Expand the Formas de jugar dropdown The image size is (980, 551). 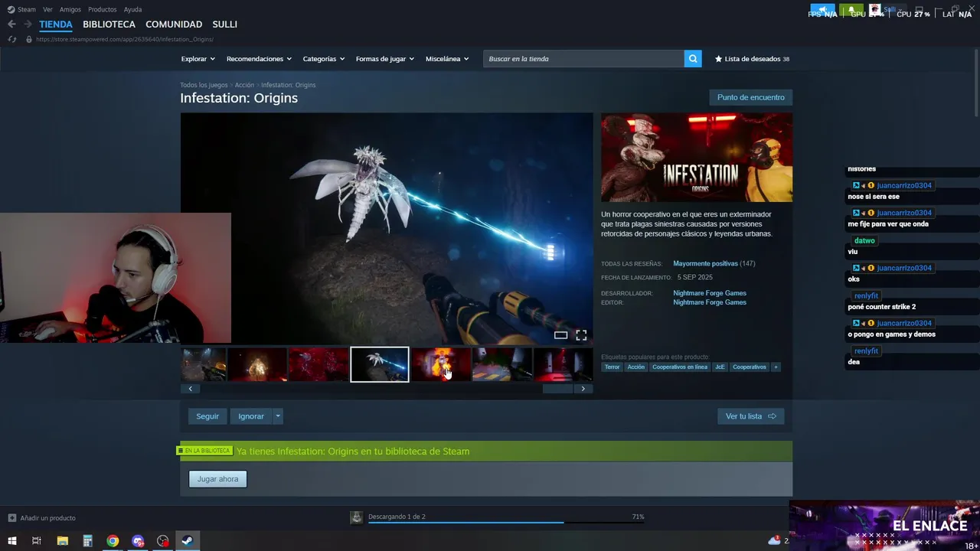(385, 59)
